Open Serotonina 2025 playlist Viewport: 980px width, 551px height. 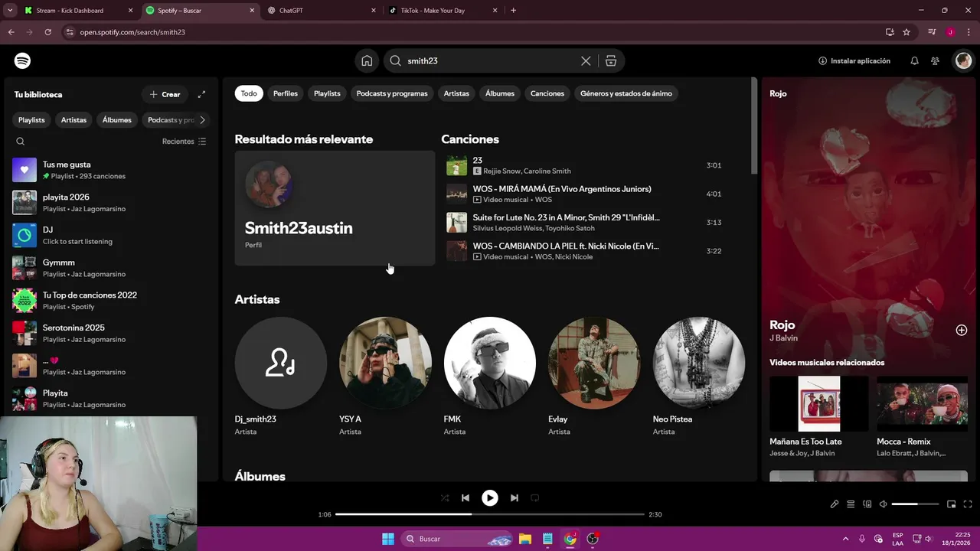(x=111, y=333)
